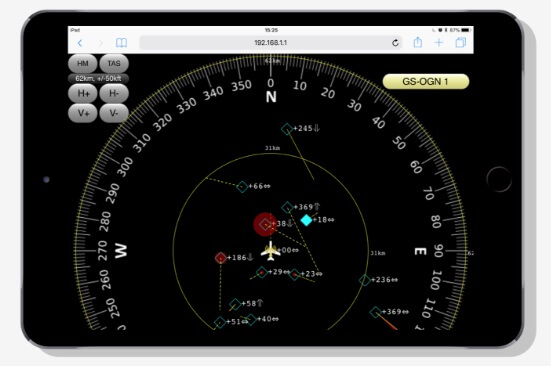Select the solid cyan +18 traffic diamond

coord(306,220)
